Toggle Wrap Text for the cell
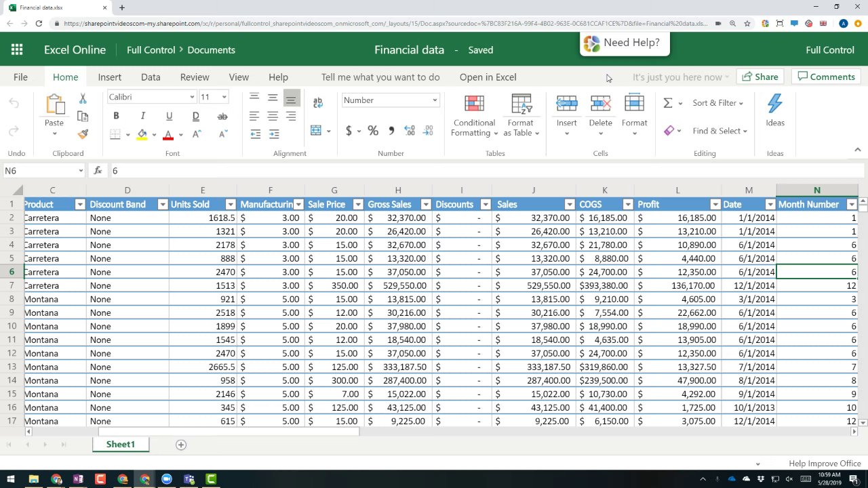 coord(318,103)
